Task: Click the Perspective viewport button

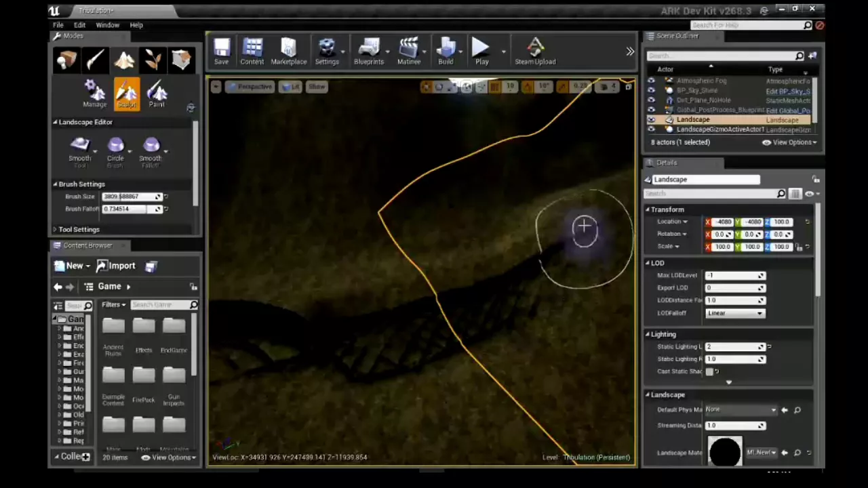Action: [x=250, y=87]
